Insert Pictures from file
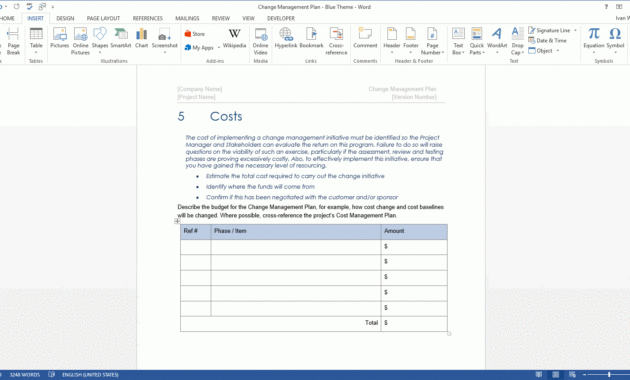Image resolution: width=630 pixels, height=380 pixels. (59, 38)
